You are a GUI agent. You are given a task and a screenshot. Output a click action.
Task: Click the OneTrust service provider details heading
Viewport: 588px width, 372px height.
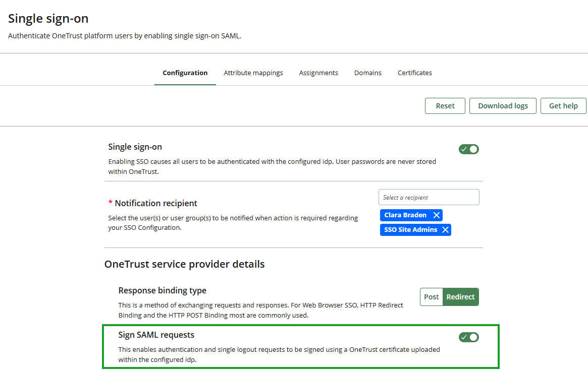point(185,264)
